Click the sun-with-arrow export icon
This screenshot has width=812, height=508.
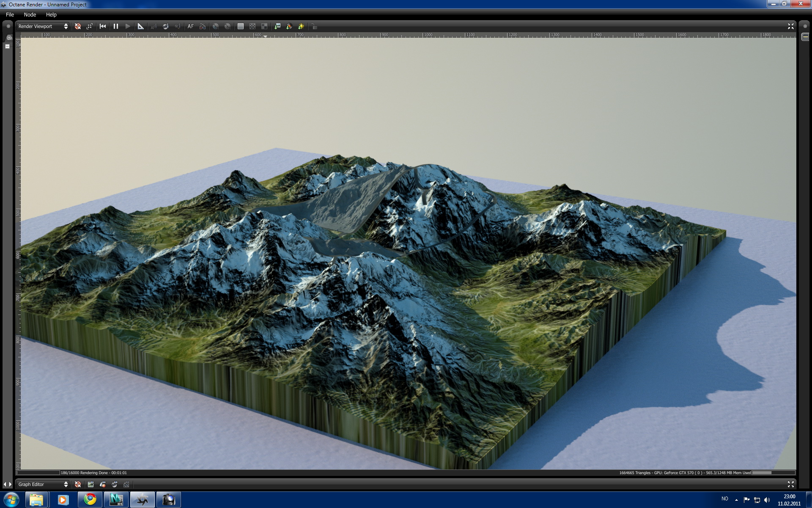301,26
